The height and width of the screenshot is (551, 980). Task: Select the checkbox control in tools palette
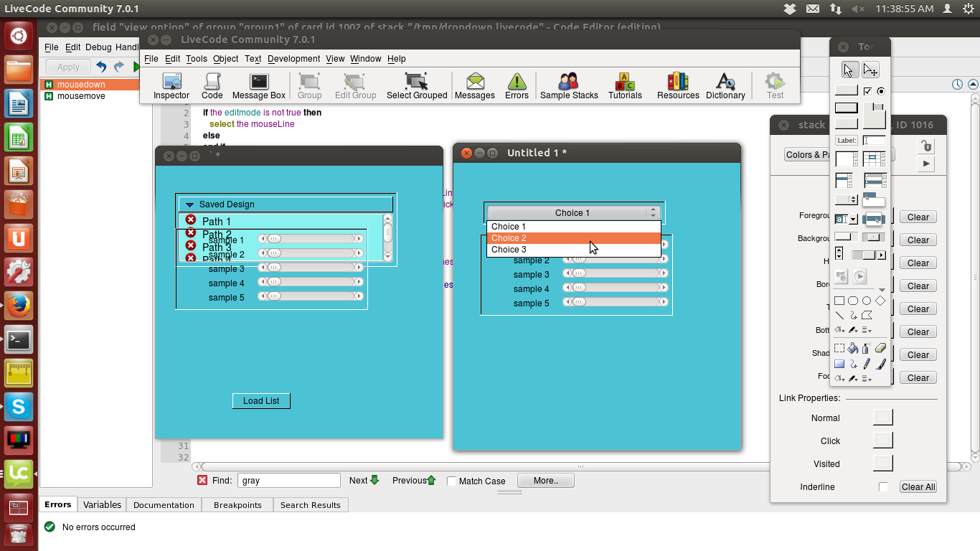click(867, 91)
